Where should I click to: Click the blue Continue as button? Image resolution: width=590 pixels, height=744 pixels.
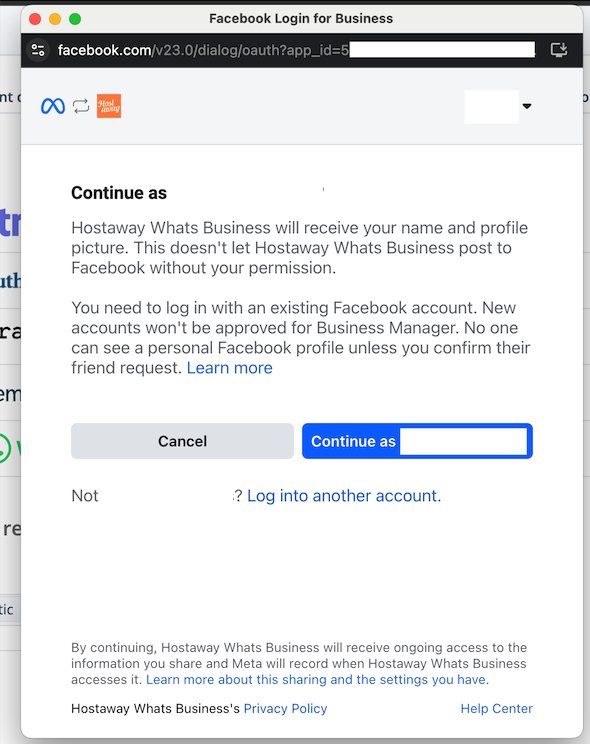[417, 441]
